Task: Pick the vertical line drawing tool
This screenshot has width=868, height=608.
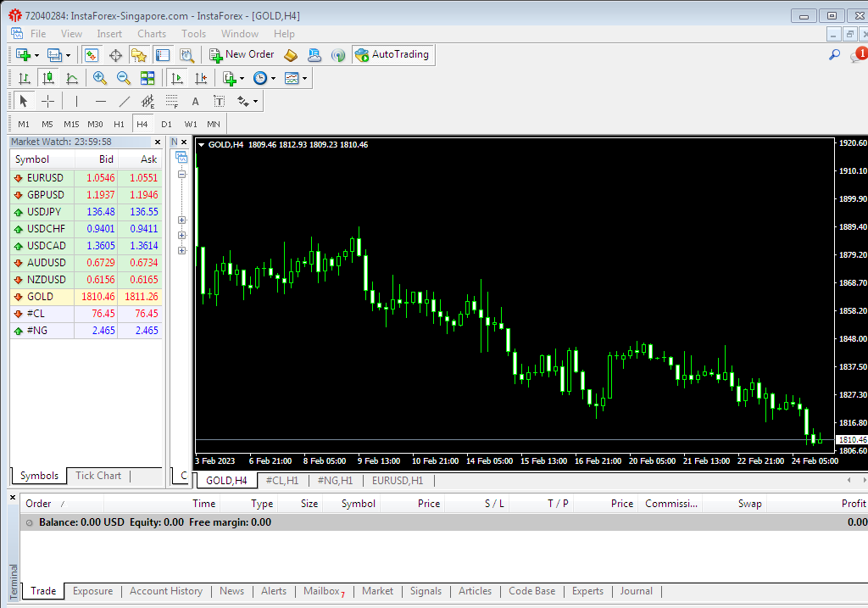Action: pos(76,102)
